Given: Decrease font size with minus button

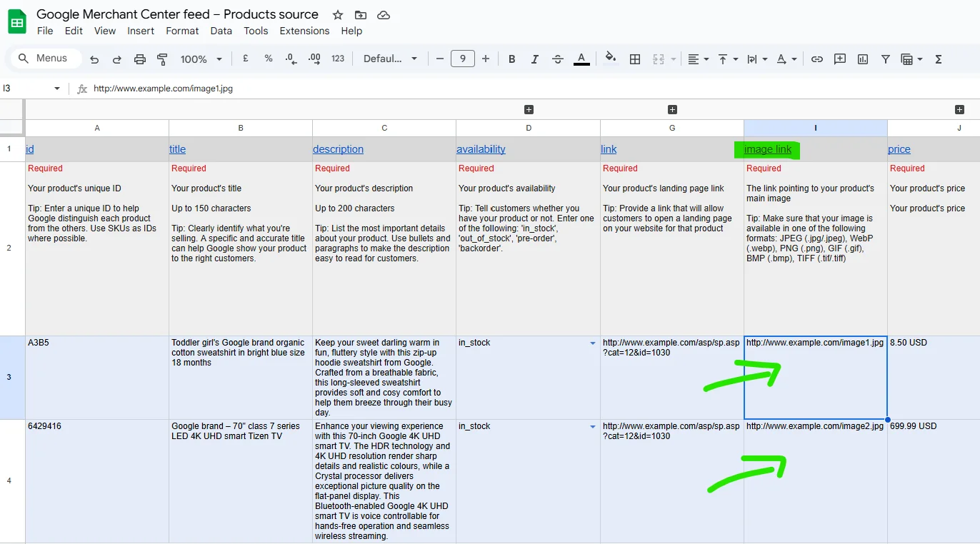Looking at the screenshot, I should tap(440, 59).
